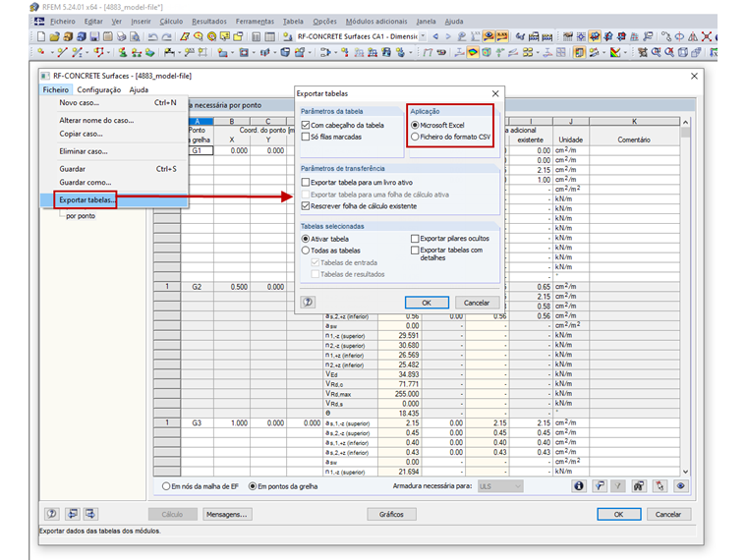Click the new line tool icon
This screenshot has height=560, width=747.
click(x=62, y=52)
